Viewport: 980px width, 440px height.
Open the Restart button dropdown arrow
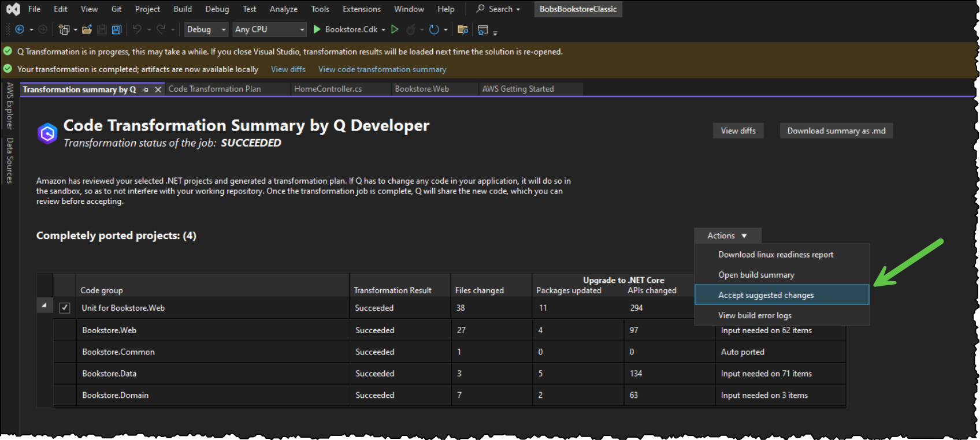(x=446, y=29)
